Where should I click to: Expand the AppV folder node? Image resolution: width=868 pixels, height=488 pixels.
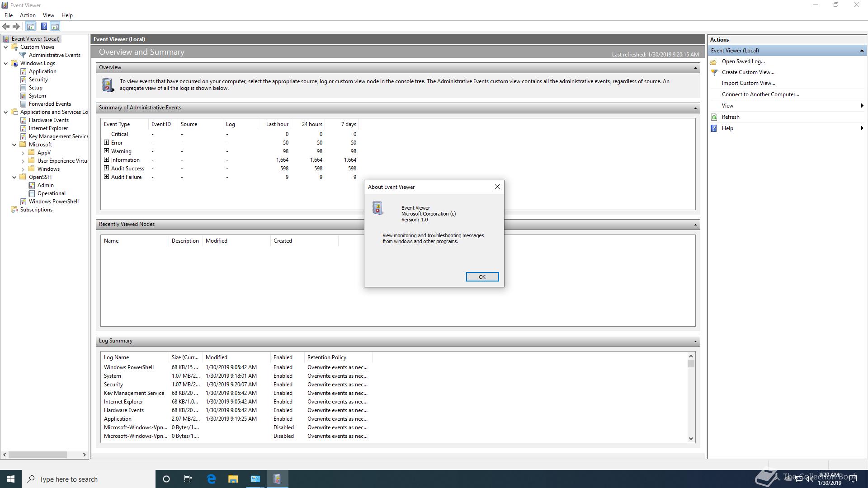click(x=23, y=153)
